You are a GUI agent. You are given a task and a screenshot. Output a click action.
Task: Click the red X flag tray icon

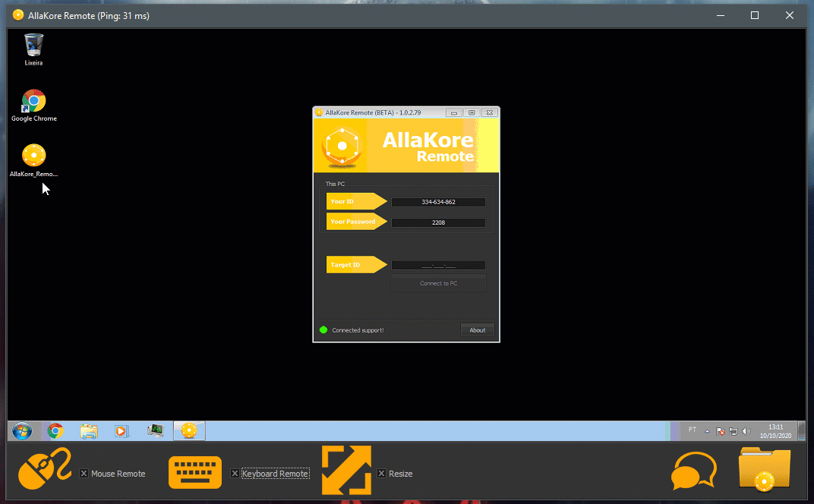tap(720, 431)
